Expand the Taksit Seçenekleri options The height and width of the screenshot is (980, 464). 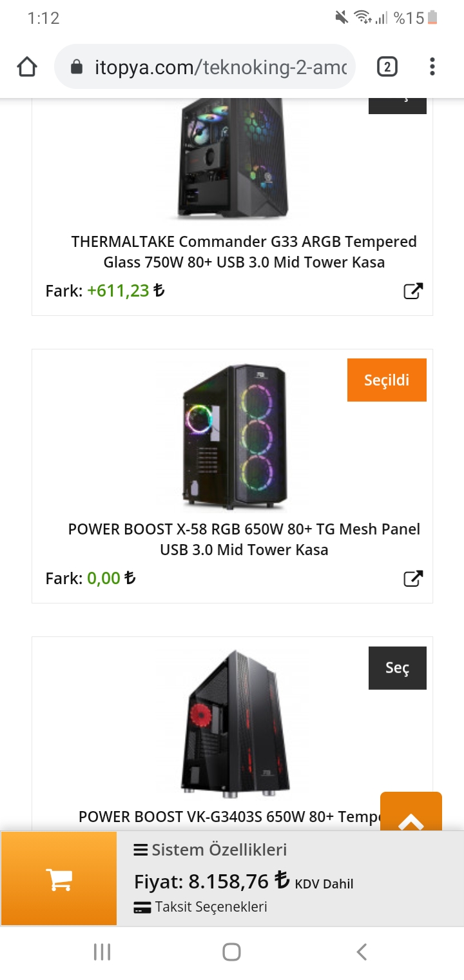point(200,907)
